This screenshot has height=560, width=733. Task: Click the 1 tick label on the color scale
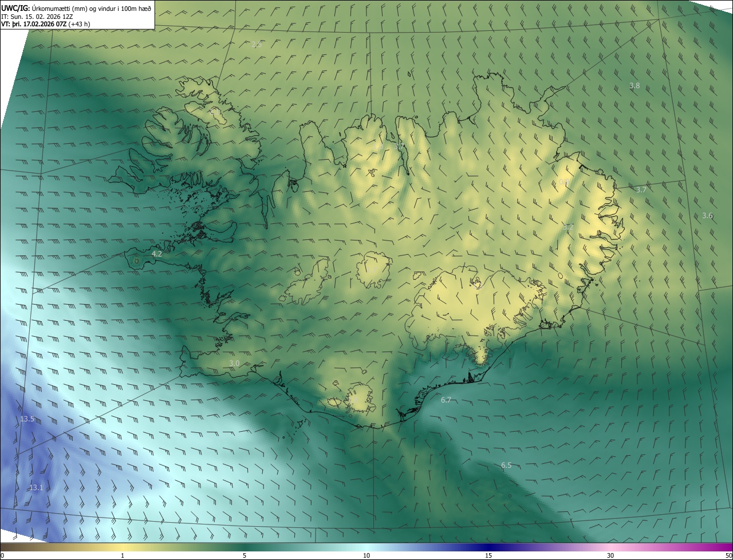(x=123, y=555)
